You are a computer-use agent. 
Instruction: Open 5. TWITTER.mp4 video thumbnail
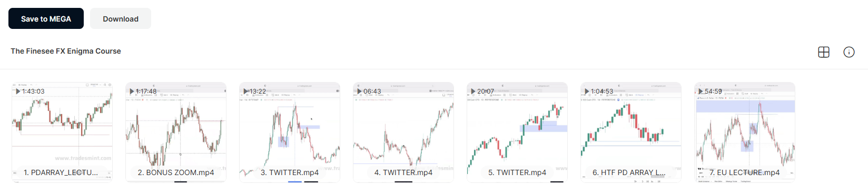(517, 132)
